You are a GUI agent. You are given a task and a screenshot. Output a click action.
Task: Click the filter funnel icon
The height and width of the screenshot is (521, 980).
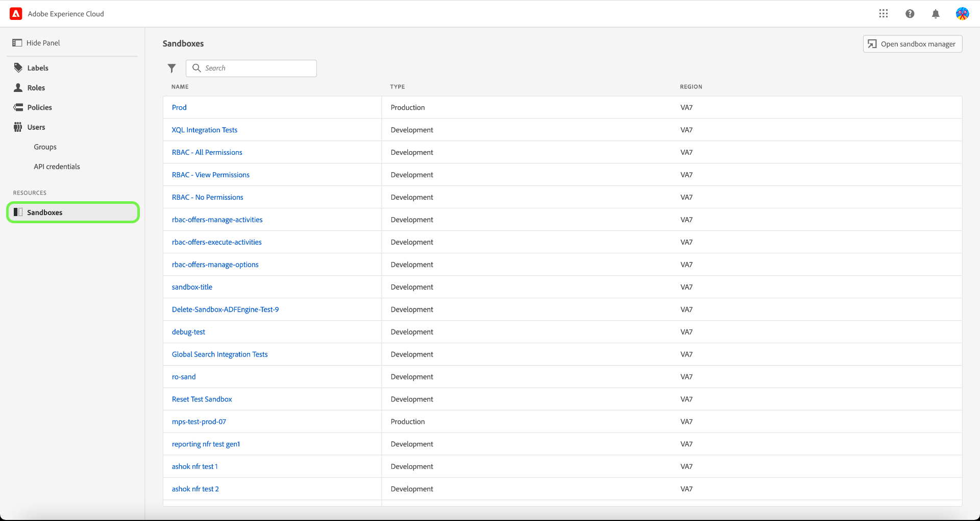[171, 68]
